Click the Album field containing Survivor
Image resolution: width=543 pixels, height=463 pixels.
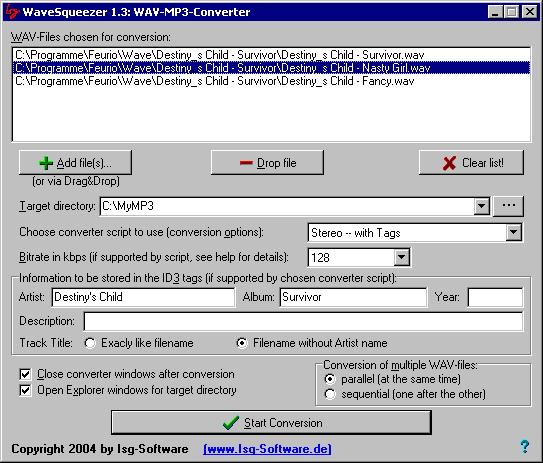pos(353,297)
